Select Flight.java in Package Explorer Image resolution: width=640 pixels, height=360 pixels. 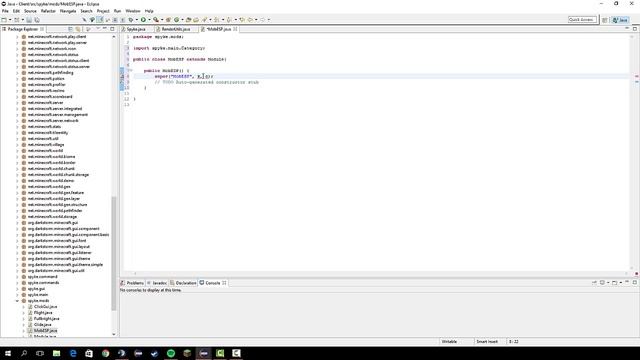point(43,313)
